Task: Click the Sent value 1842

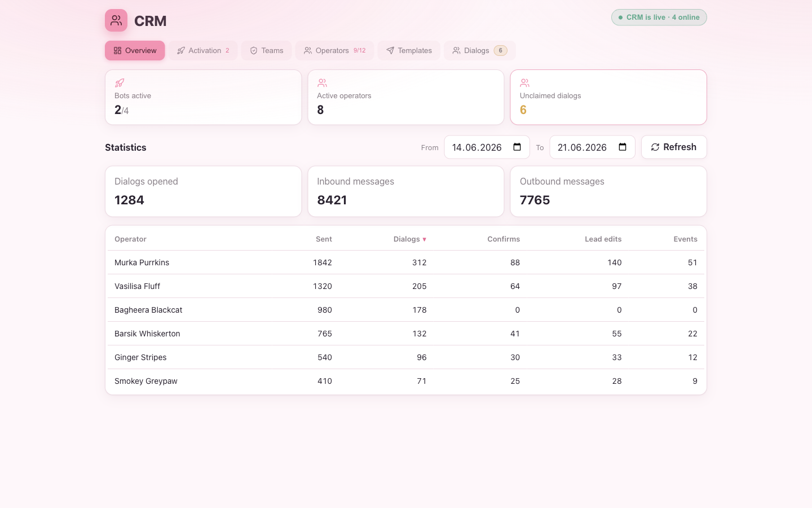Action: [x=323, y=262]
